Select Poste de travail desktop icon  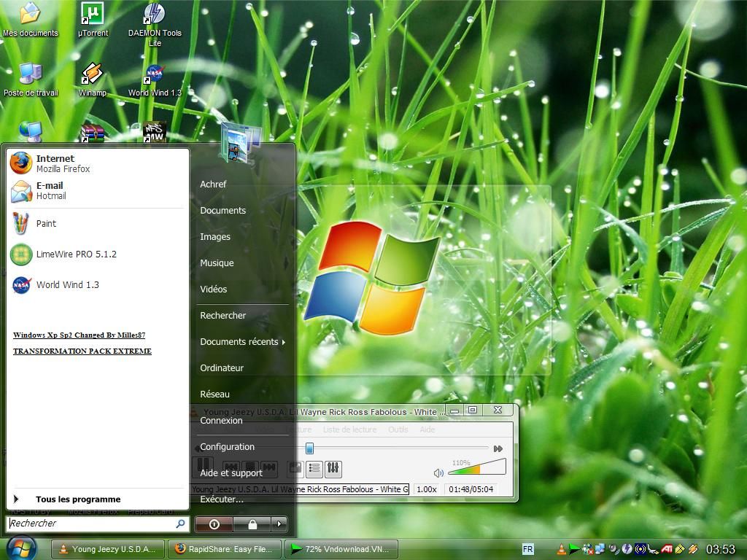31,80
